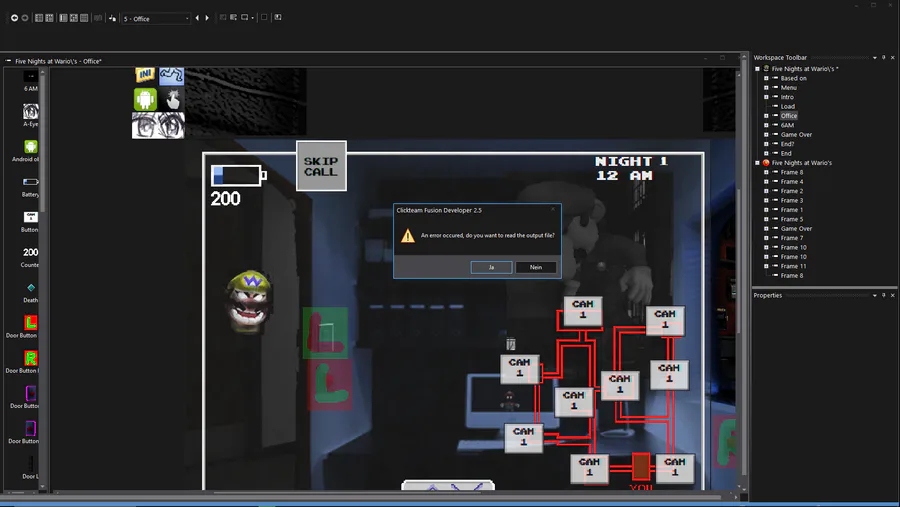Click 'Nein' in the error dialog
Viewport: 900px width, 507px height.
536,267
